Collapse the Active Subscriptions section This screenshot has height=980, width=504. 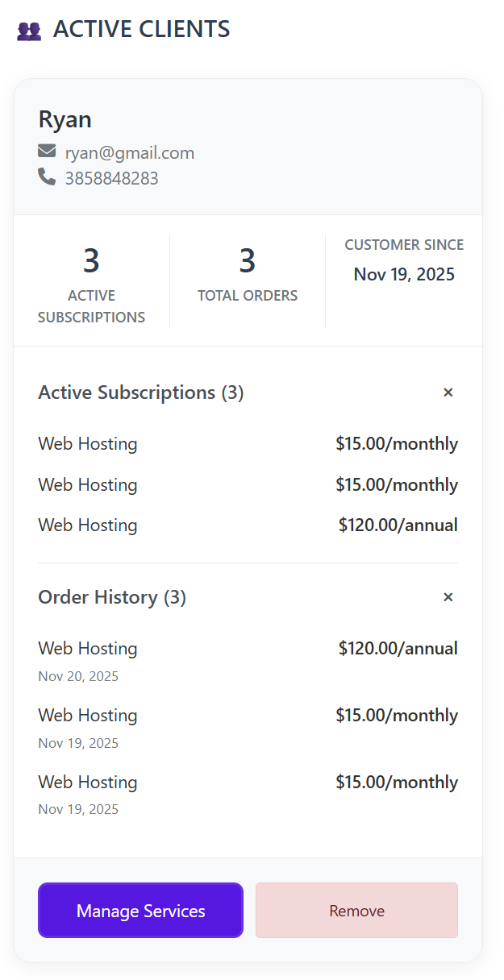click(x=448, y=392)
